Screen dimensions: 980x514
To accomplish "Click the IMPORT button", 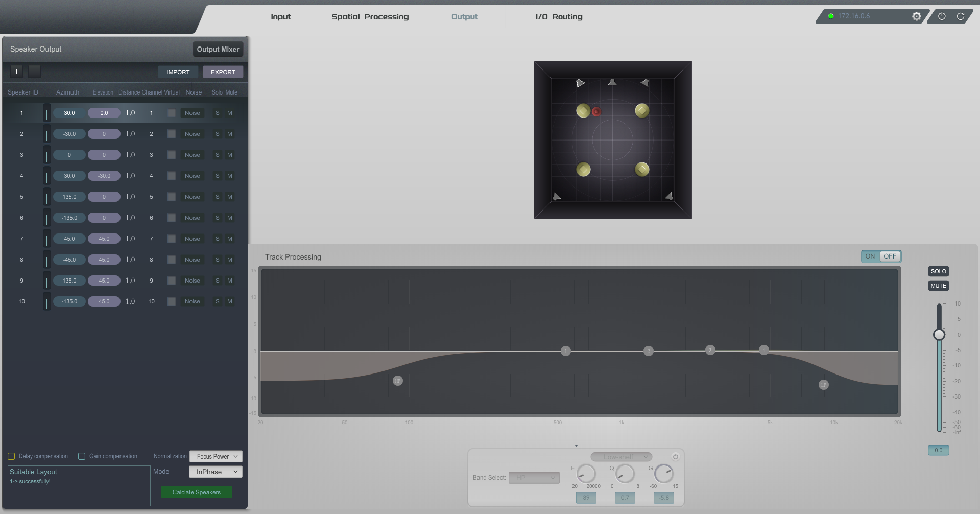I will [178, 72].
